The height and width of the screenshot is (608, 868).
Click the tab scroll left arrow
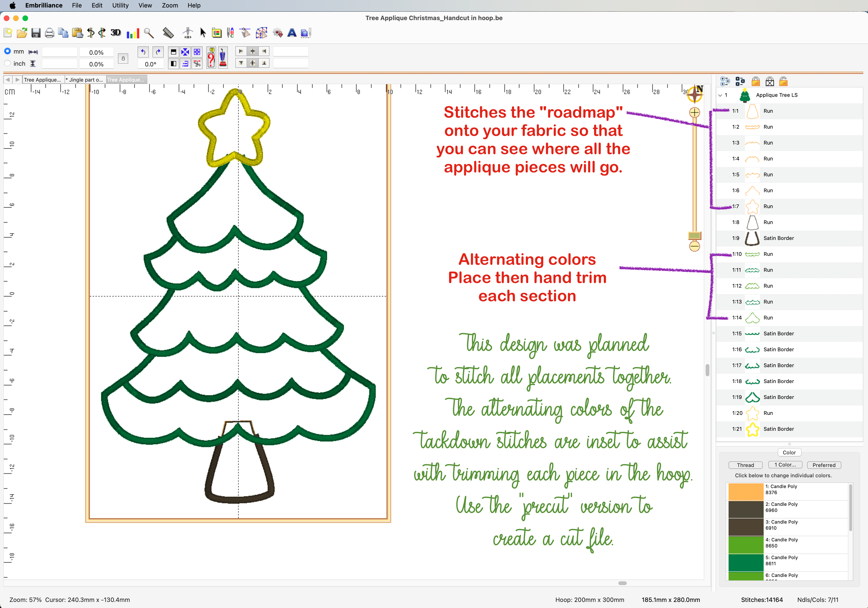pyautogui.click(x=7, y=80)
